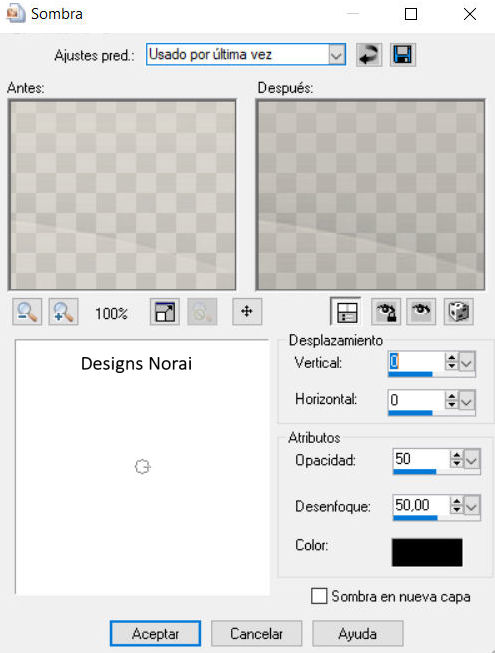Click into the Horizontal offset input field
Viewport: 495px width, 653px height.
coord(416,400)
